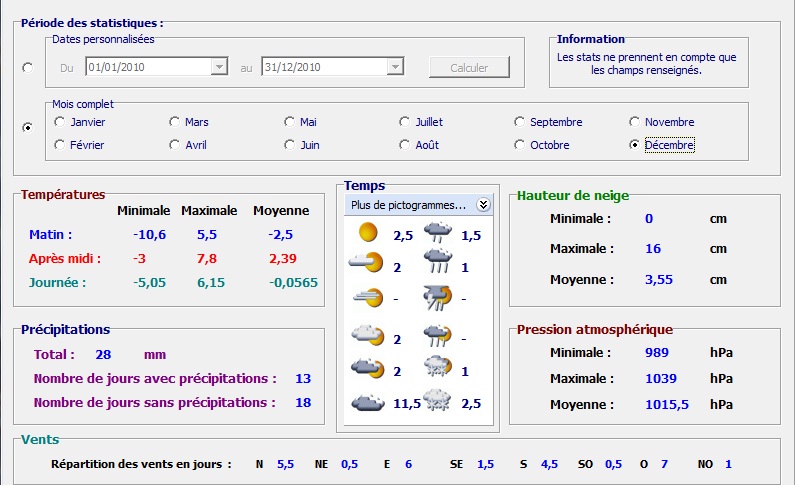Select the overcast dark cloud pictogram
The image size is (795, 485).
pos(367,402)
